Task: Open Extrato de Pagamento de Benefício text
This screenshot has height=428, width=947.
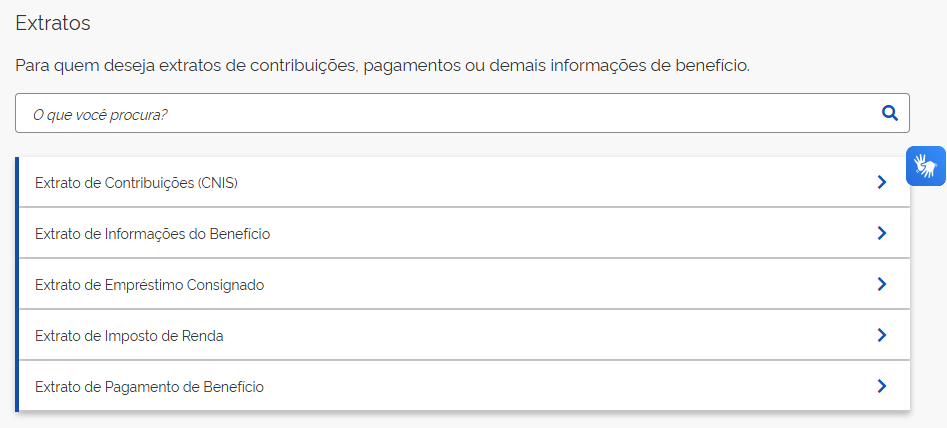Action: point(150,387)
